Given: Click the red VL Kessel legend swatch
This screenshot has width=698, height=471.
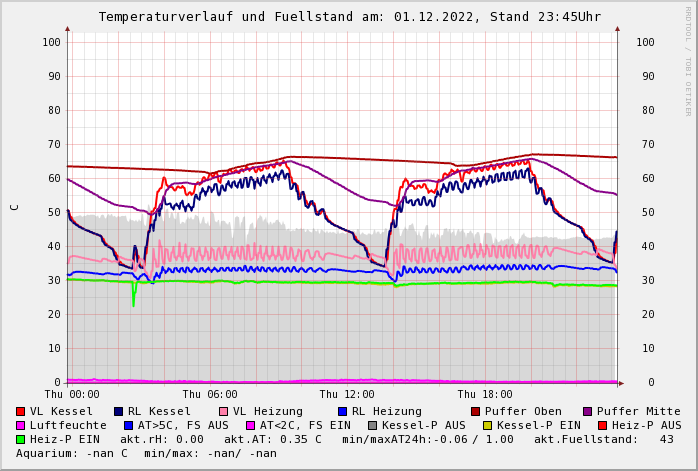Looking at the screenshot, I should (x=21, y=412).
